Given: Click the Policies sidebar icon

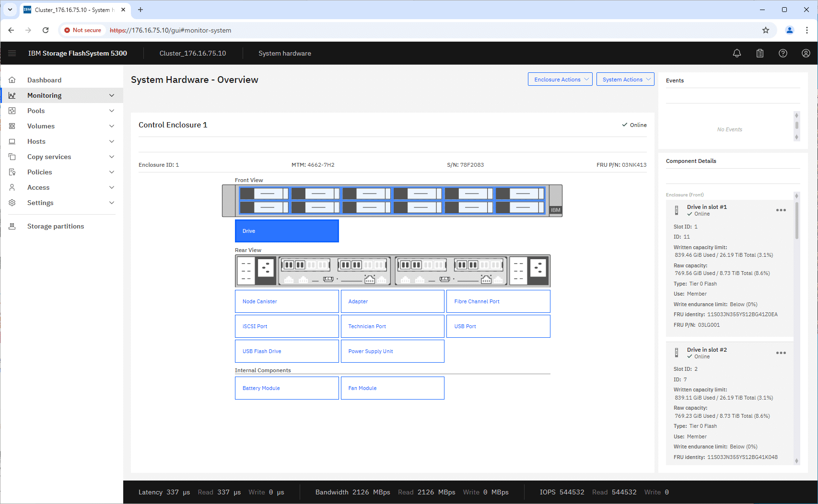Looking at the screenshot, I should [x=12, y=172].
